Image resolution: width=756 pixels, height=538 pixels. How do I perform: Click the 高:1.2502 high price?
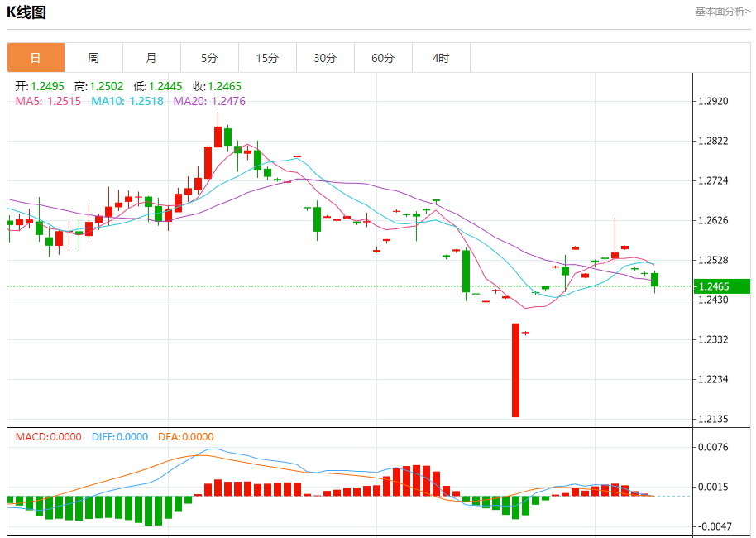tap(98, 86)
